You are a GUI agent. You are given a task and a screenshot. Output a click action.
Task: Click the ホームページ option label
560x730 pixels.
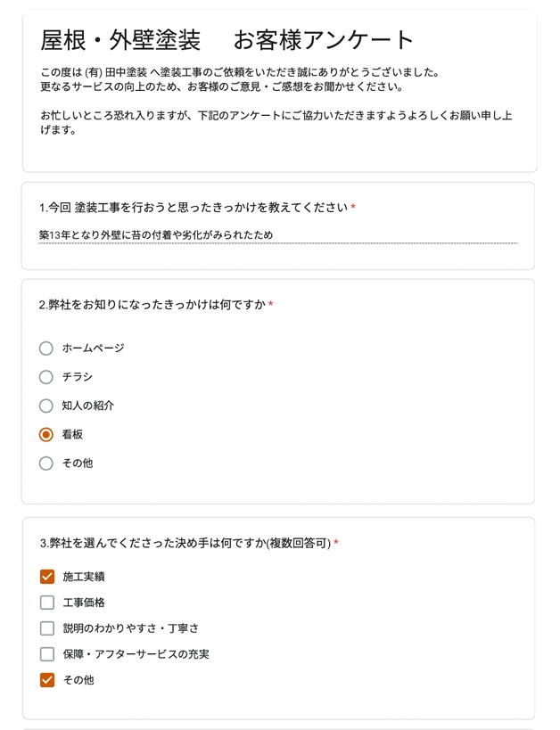[x=93, y=349]
